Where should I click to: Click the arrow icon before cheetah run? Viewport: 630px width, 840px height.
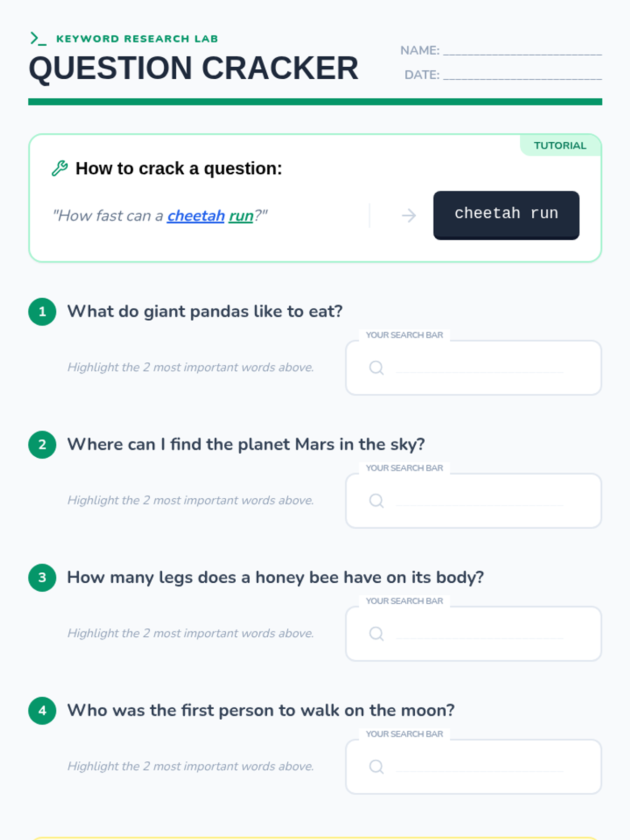tap(408, 215)
